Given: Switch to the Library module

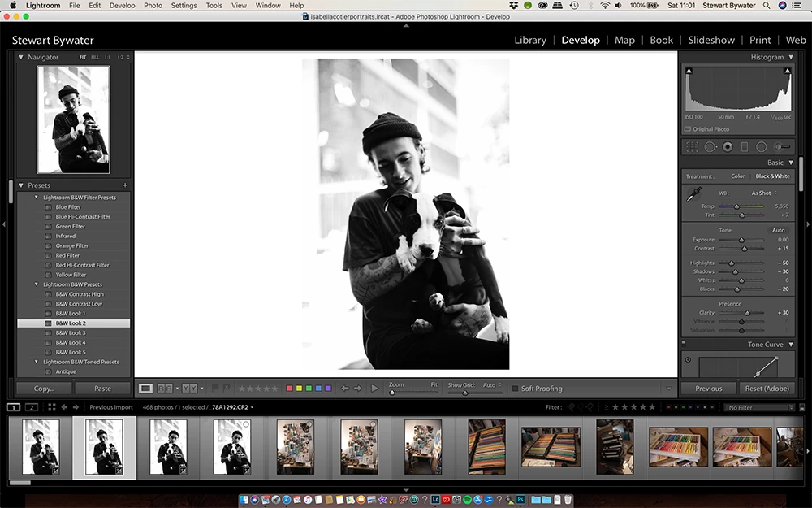Looking at the screenshot, I should (x=530, y=40).
